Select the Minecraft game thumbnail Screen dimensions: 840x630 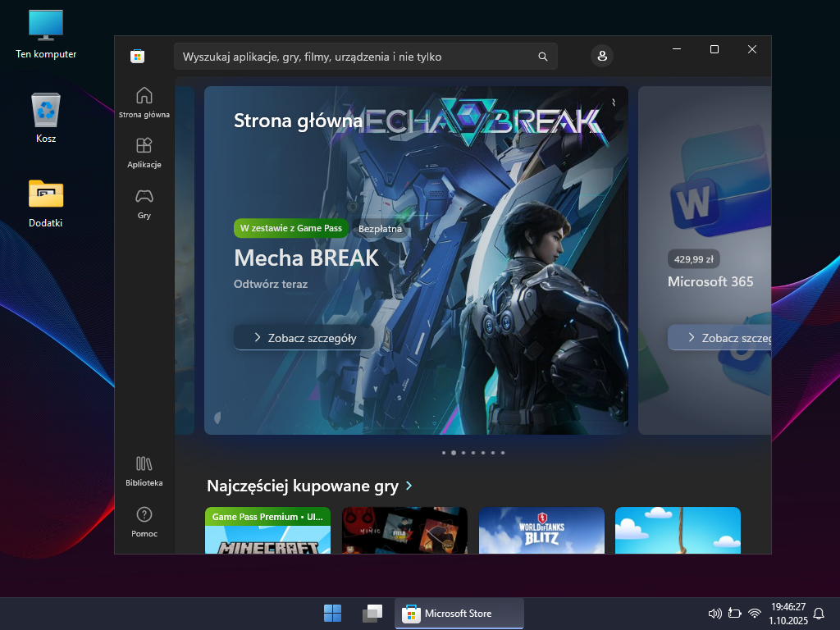[267, 532]
